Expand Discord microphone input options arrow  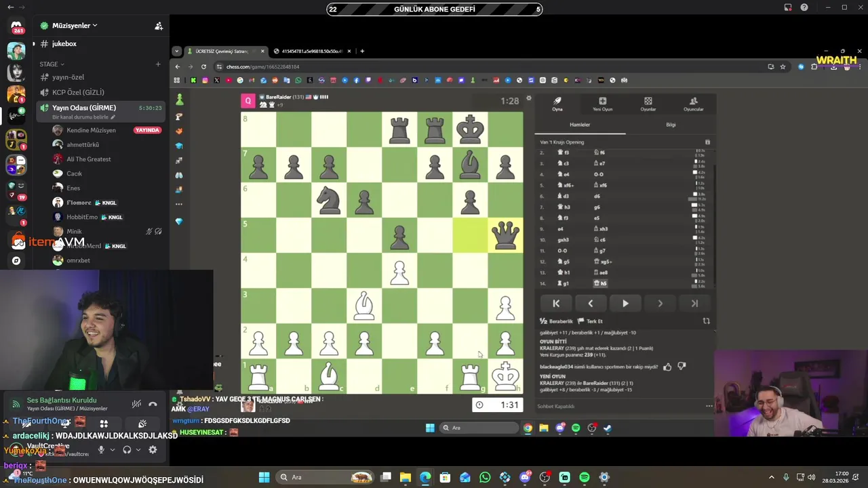coord(112,449)
